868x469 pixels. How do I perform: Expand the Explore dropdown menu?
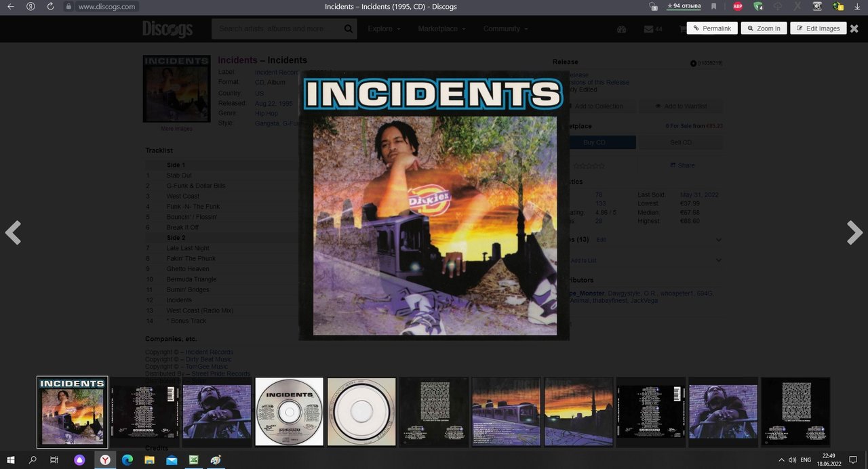coord(384,29)
